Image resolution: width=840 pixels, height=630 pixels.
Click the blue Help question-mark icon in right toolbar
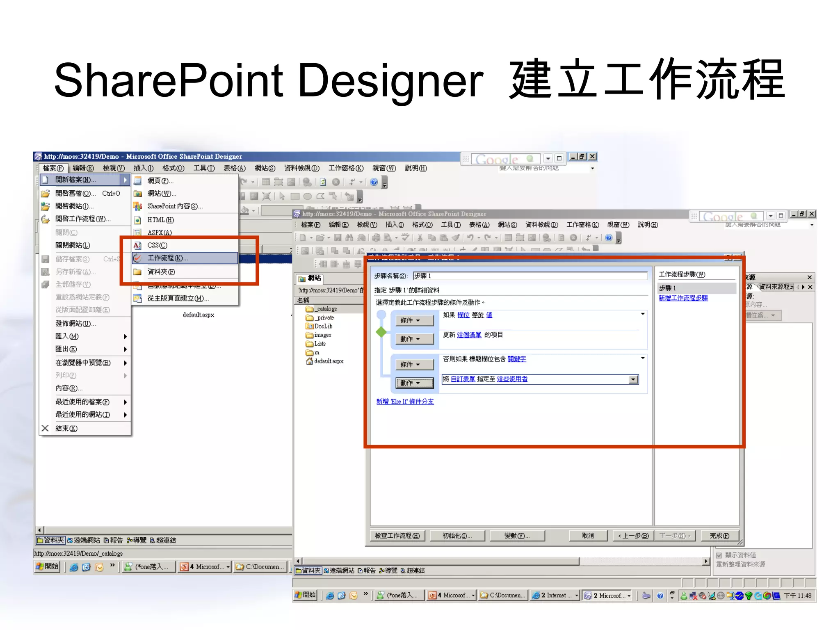(x=609, y=237)
